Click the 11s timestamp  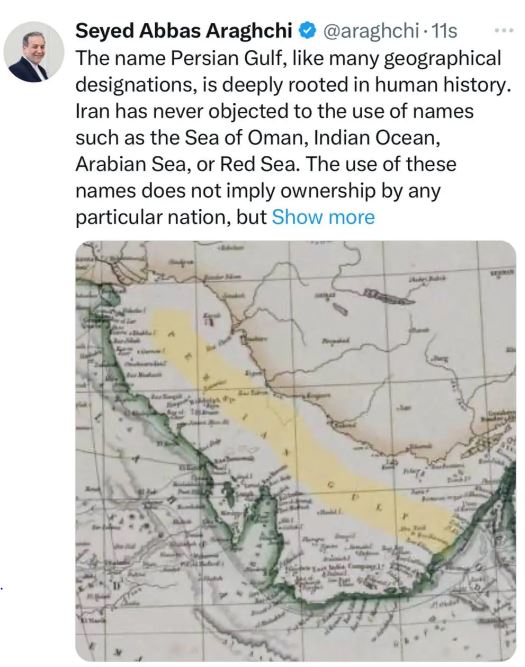pyautogui.click(x=444, y=31)
